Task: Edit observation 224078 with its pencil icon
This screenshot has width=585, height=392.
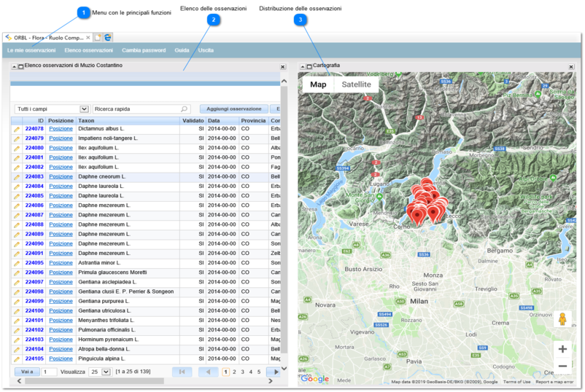Action: 17,129
